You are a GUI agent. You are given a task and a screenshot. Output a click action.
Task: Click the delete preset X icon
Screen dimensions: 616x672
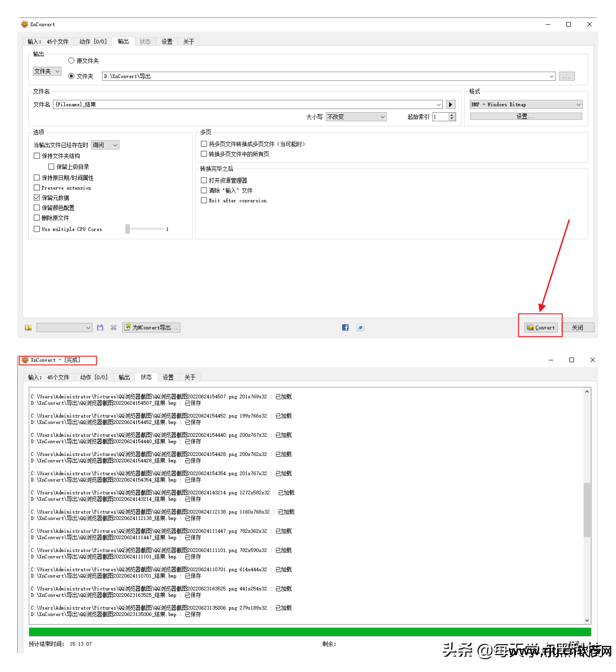(114, 327)
